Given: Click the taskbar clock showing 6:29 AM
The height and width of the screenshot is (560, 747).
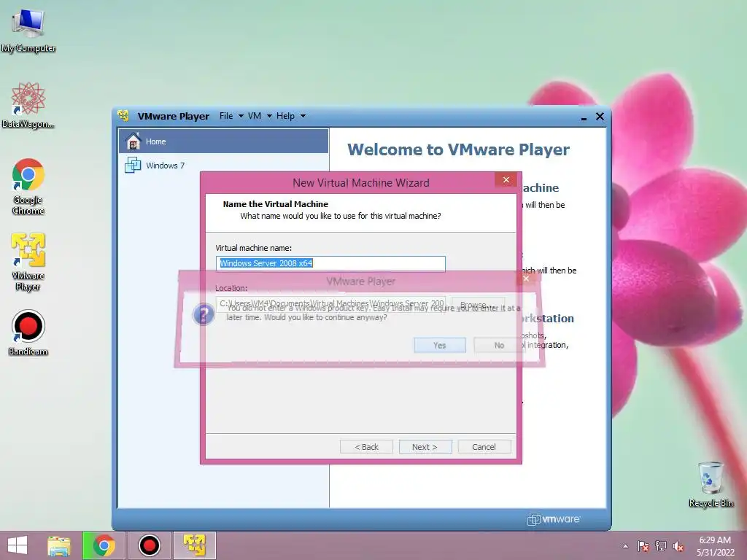Looking at the screenshot, I should tap(715, 540).
